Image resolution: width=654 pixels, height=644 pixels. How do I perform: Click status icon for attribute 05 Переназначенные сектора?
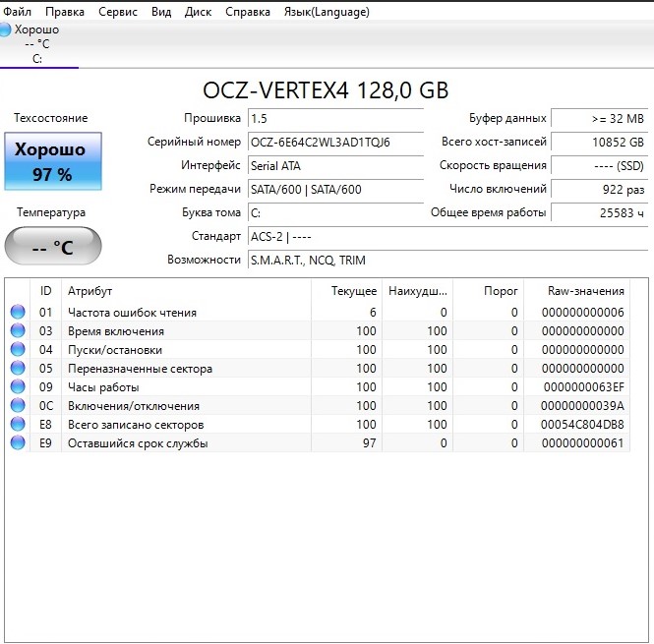coord(18,369)
